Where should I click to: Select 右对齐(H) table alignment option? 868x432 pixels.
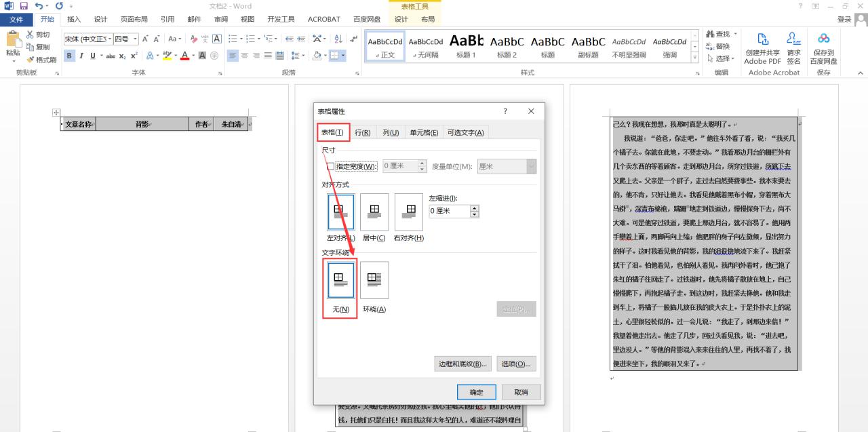[408, 212]
